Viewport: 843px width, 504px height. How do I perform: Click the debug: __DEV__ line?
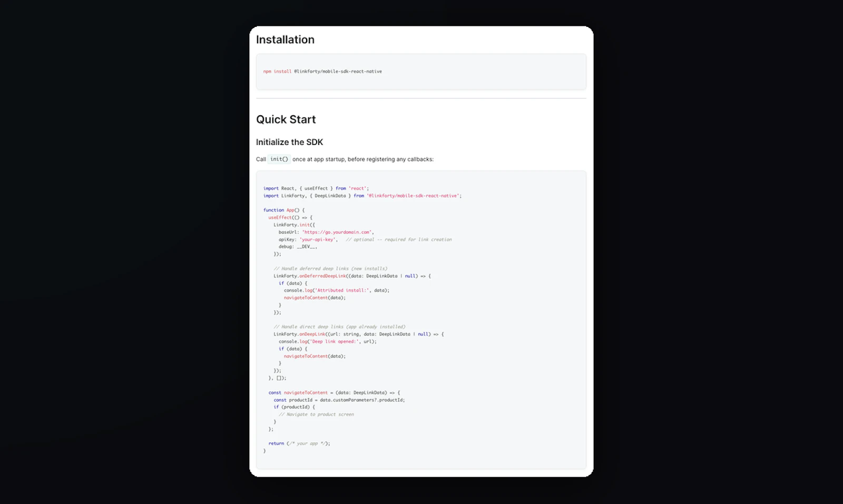pyautogui.click(x=297, y=246)
